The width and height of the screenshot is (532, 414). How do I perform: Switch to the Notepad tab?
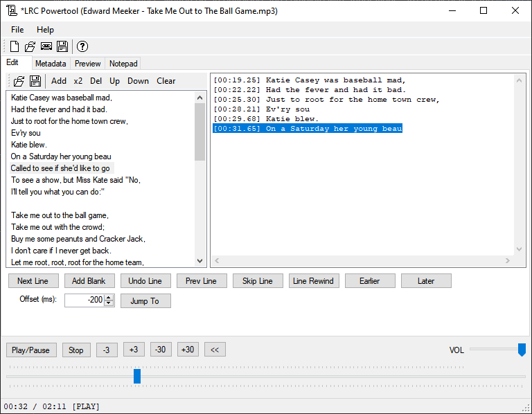123,64
